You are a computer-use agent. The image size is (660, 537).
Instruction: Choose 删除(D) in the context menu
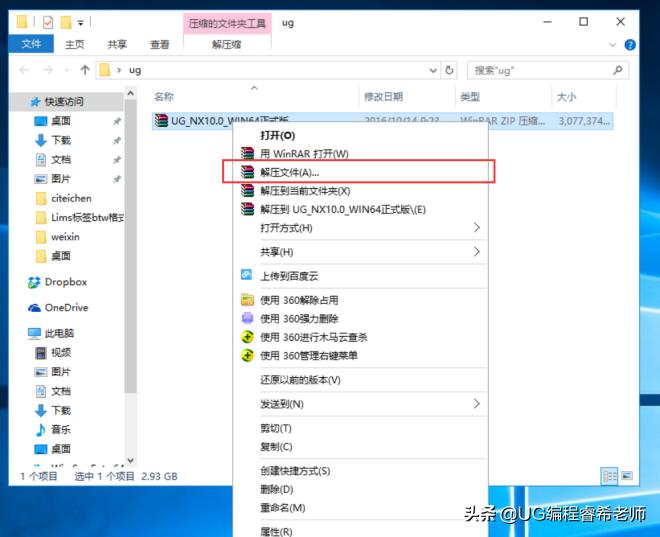(x=277, y=489)
